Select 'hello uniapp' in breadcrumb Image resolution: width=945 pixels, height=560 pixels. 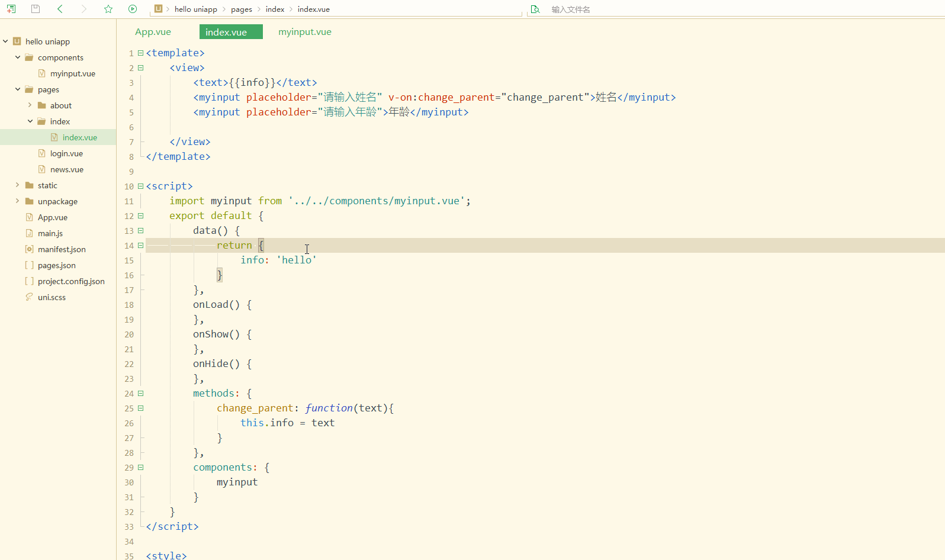[196, 9]
